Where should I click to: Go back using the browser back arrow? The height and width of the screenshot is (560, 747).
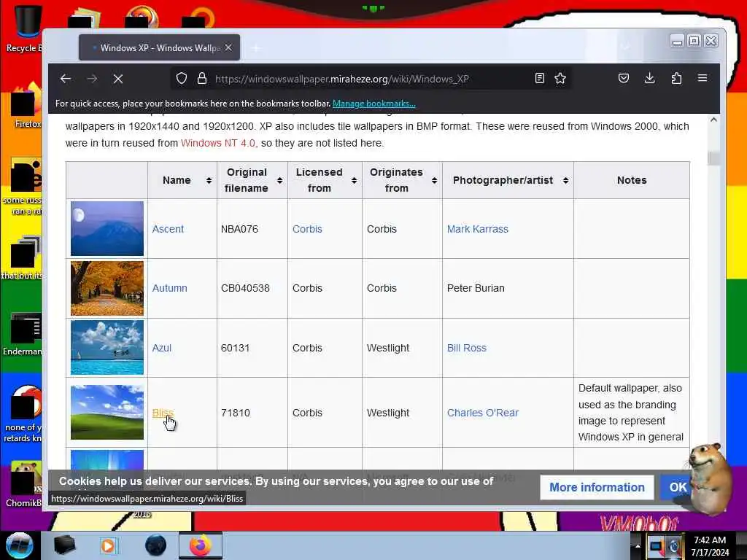[x=66, y=79]
